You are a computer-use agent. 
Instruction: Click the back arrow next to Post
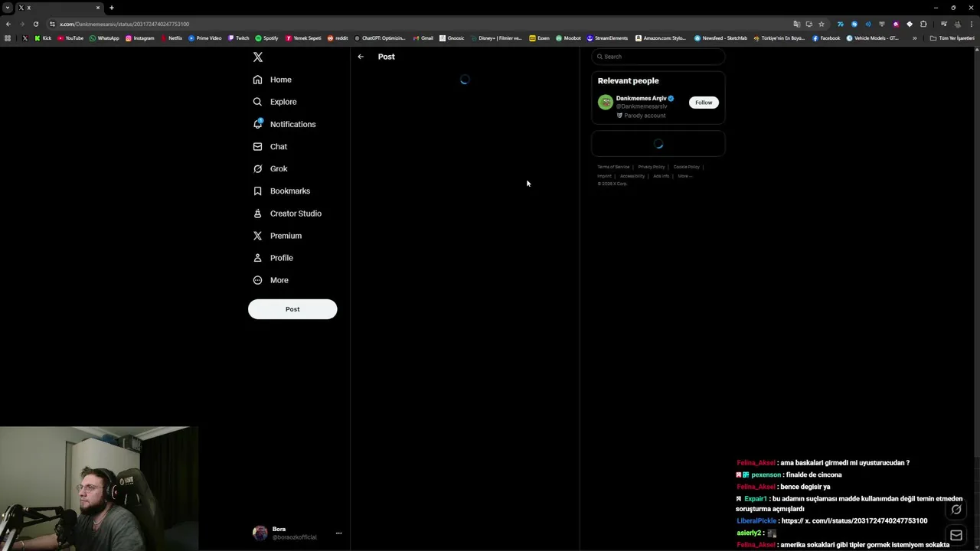361,57
